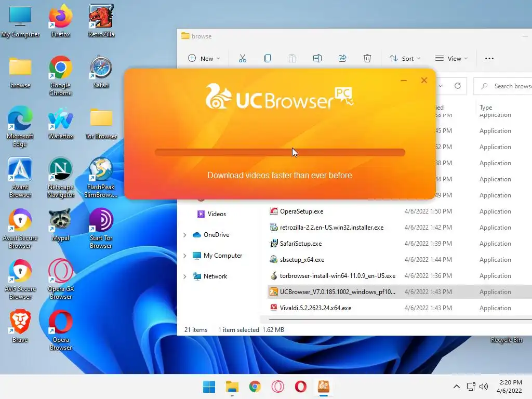Open the Mypal raccoon icon
Screen dimensions: 532x399
(60, 225)
